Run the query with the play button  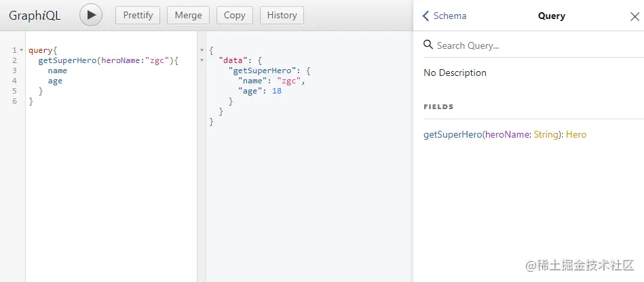(91, 15)
